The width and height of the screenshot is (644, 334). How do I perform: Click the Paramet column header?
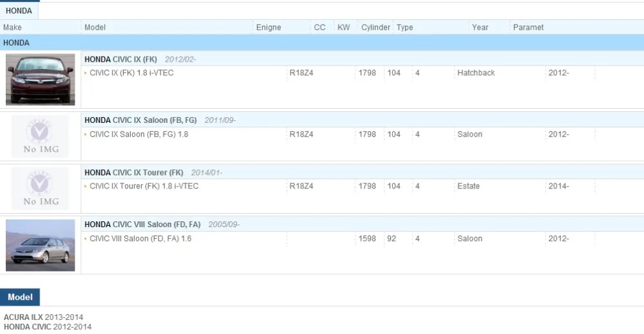tap(528, 28)
